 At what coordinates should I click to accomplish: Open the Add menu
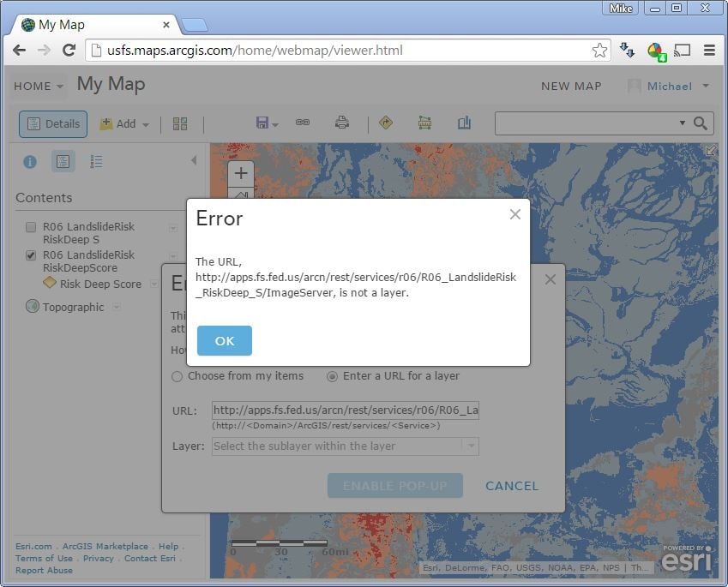(x=124, y=124)
